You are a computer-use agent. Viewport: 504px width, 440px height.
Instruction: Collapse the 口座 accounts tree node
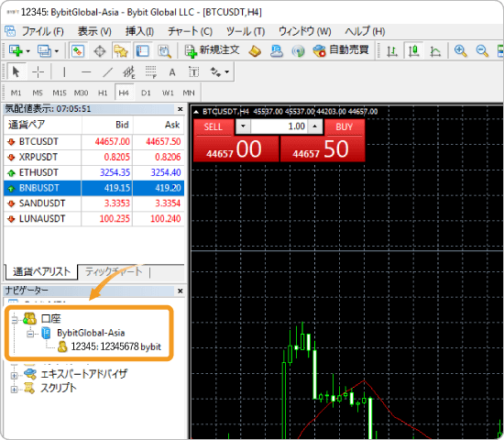coord(14,320)
